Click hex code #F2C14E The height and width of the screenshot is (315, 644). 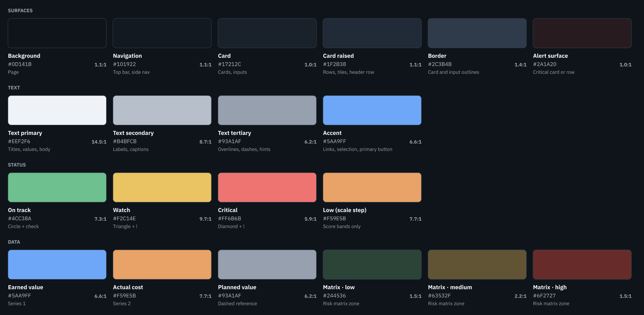click(125, 218)
